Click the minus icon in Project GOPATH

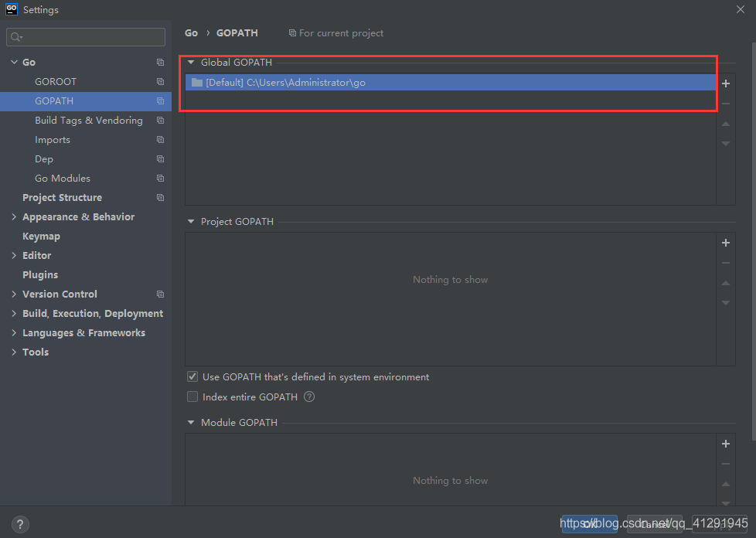726,263
